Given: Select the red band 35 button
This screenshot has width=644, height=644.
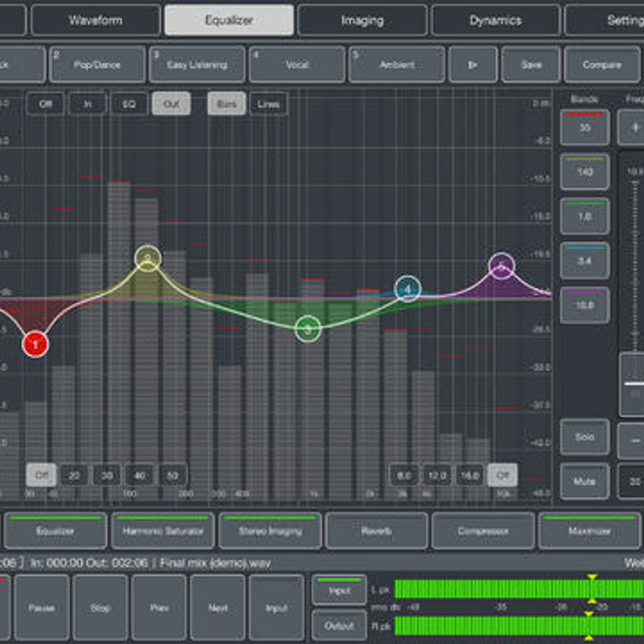Looking at the screenshot, I should click(x=585, y=127).
